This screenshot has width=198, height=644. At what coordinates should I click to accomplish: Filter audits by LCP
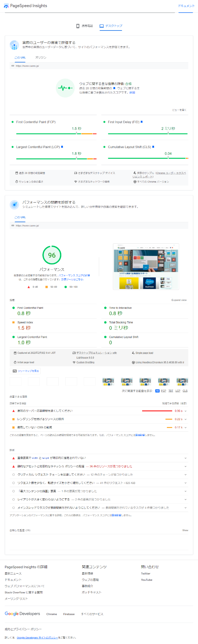pos(178,391)
